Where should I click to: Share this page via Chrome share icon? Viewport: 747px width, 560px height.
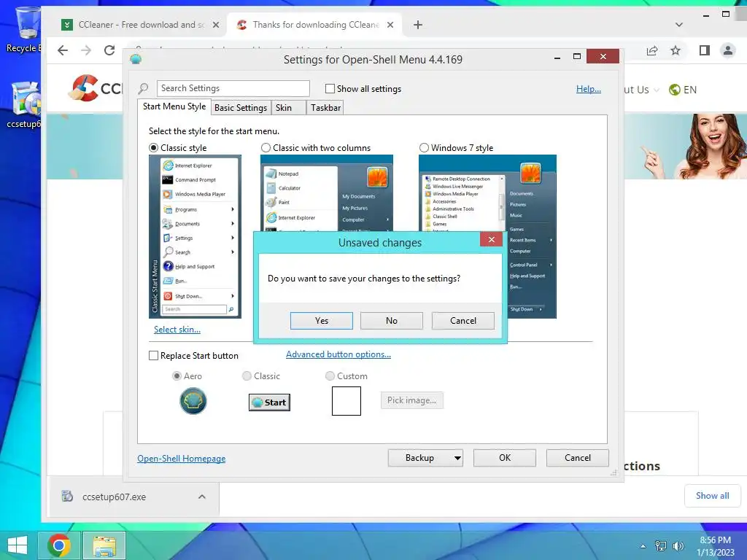(652, 50)
